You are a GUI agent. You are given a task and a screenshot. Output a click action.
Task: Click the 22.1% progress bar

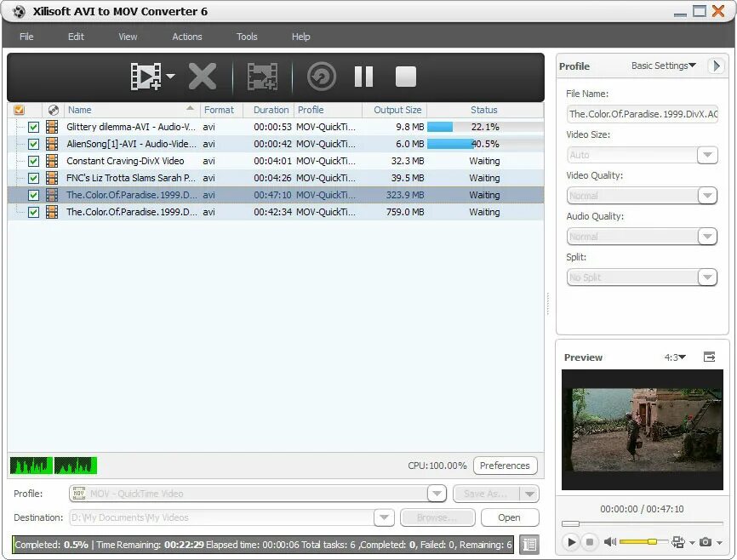(x=485, y=127)
